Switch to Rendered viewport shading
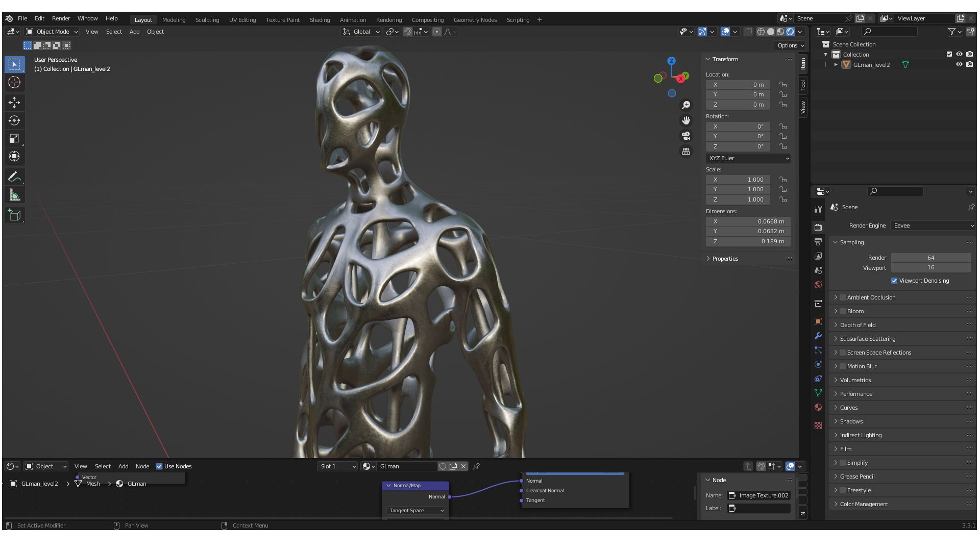 [790, 32]
